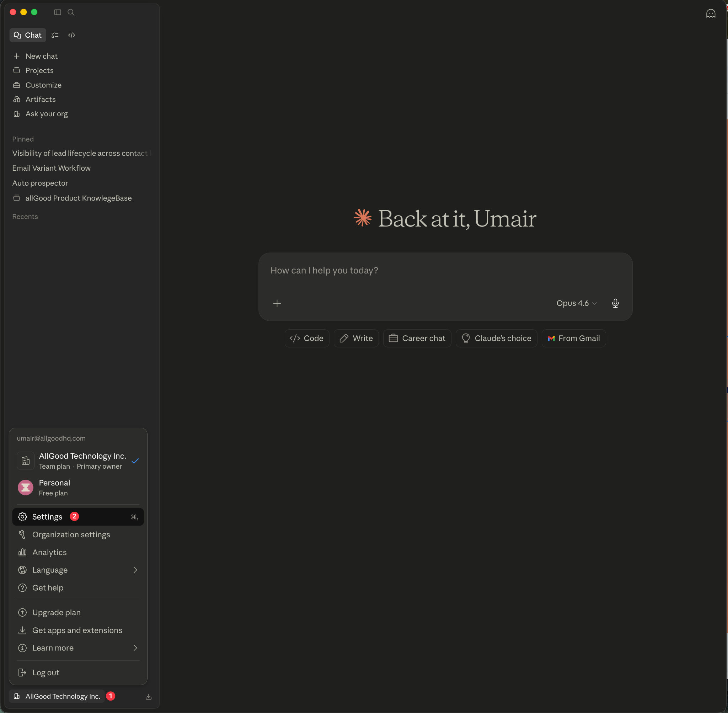Open the pinned Email Variant Workflow chat
This screenshot has width=728, height=713.
pos(51,168)
